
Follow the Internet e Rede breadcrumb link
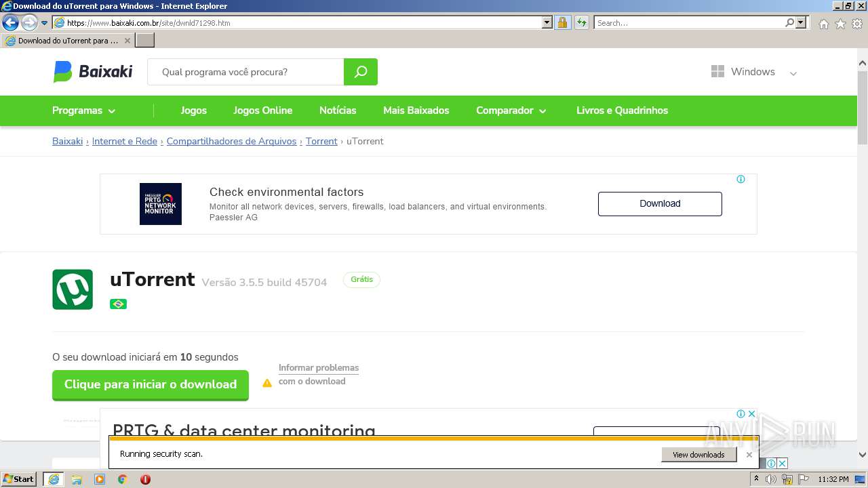coord(124,141)
